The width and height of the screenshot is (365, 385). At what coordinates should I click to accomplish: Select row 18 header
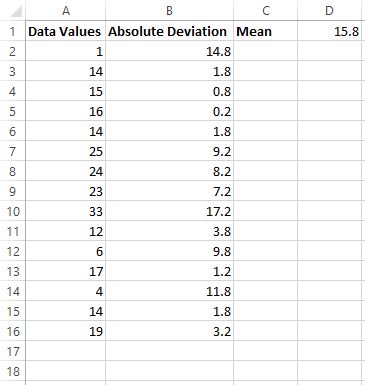point(13,371)
